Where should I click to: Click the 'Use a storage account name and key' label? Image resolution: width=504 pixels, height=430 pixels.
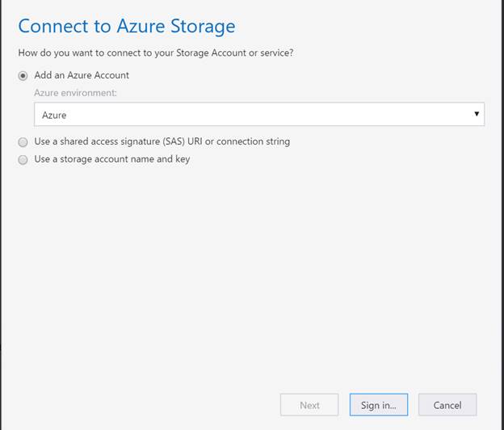pos(112,159)
